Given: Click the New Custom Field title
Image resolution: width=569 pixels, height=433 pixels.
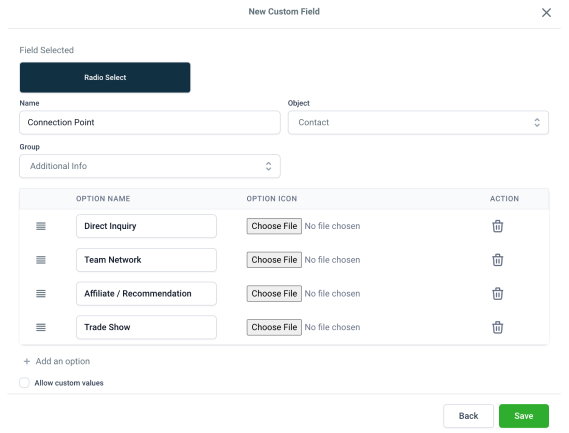Looking at the screenshot, I should [x=284, y=12].
